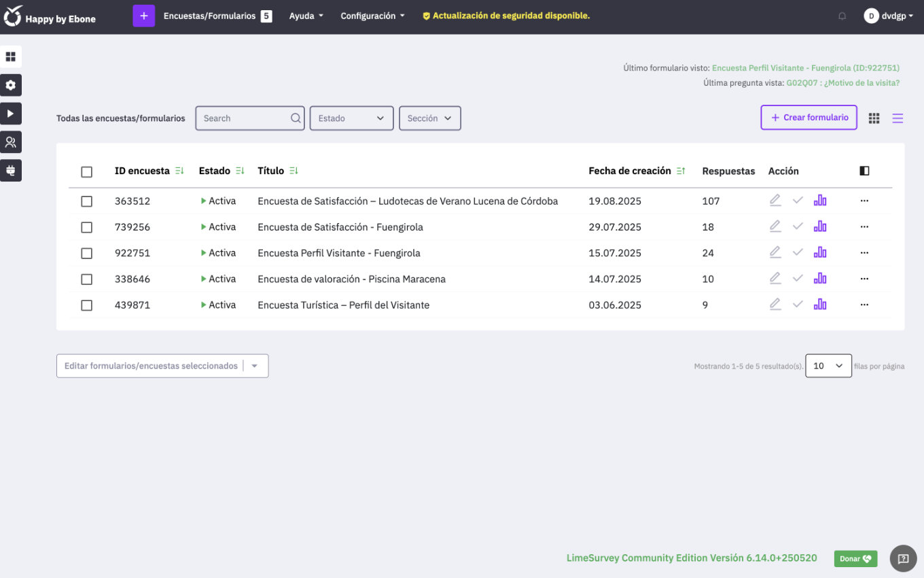924x578 pixels.
Task: Open column selector icon in table header
Action: click(864, 171)
